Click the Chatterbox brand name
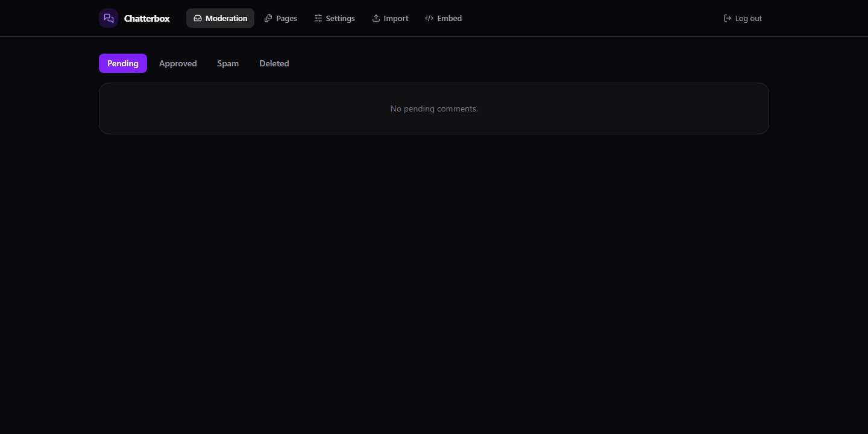This screenshot has height=434, width=868. (147, 18)
